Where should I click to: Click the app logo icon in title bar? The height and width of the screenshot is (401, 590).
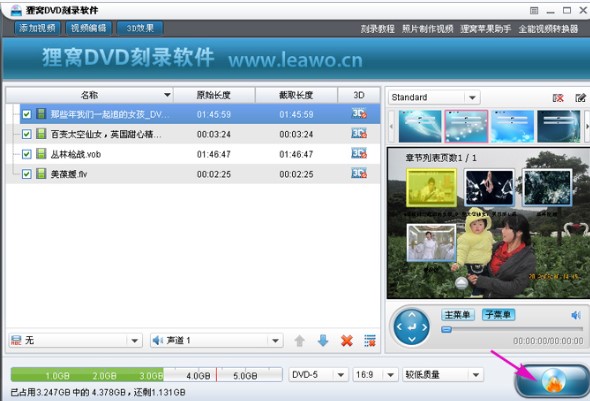coord(16,10)
